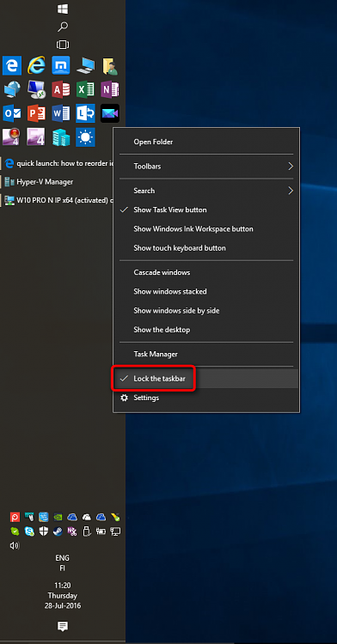Open the computer with keyboard icon
Image resolution: width=337 pixels, height=644 pixels.
pos(85,65)
